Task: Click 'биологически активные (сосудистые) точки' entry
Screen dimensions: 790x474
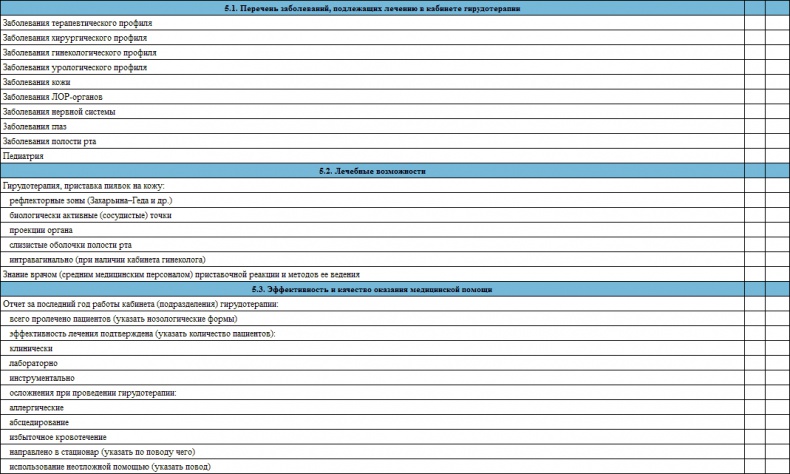Action: (x=91, y=215)
